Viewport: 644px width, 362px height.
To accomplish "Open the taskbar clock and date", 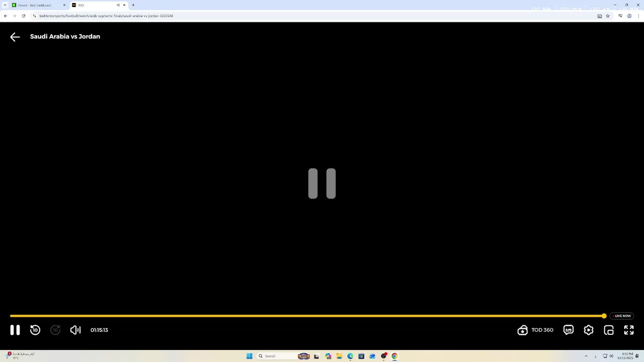I will (x=625, y=356).
